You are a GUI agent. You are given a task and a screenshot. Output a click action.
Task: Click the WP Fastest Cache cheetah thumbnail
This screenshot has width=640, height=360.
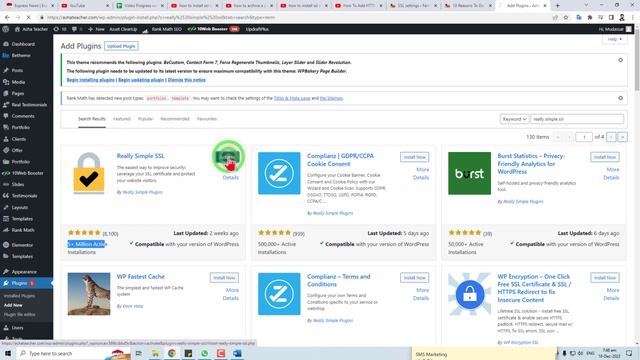(x=89, y=294)
